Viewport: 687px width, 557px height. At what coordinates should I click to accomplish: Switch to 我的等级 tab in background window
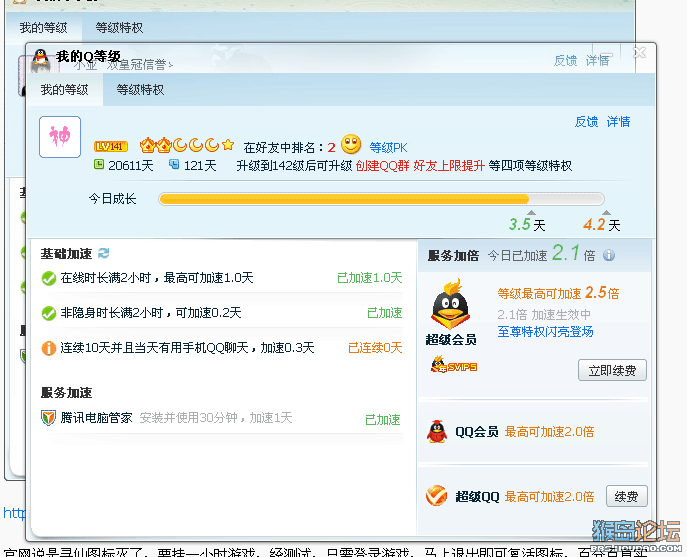point(43,28)
